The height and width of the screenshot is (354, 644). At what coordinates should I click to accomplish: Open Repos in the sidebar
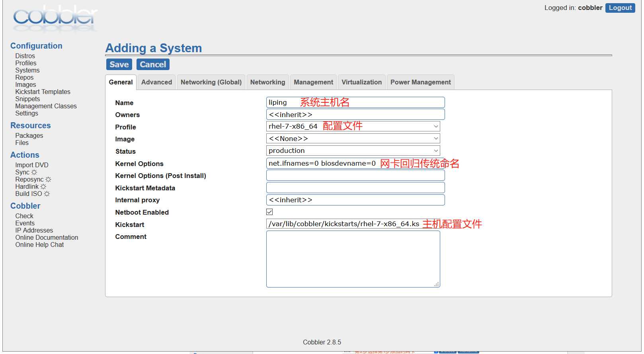click(x=24, y=77)
